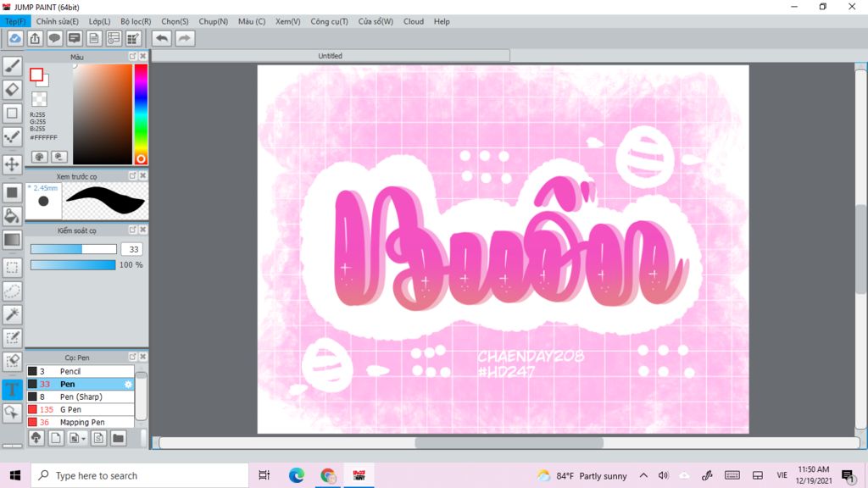Choose the Select Eraser tool
Screen dimensions: 868x488
pyautogui.click(x=12, y=361)
